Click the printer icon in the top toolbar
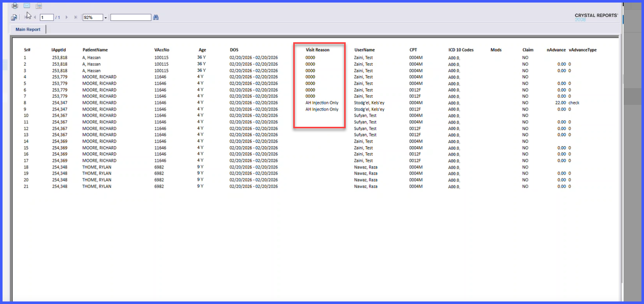Screen dimensions: 644x304 point(15,6)
